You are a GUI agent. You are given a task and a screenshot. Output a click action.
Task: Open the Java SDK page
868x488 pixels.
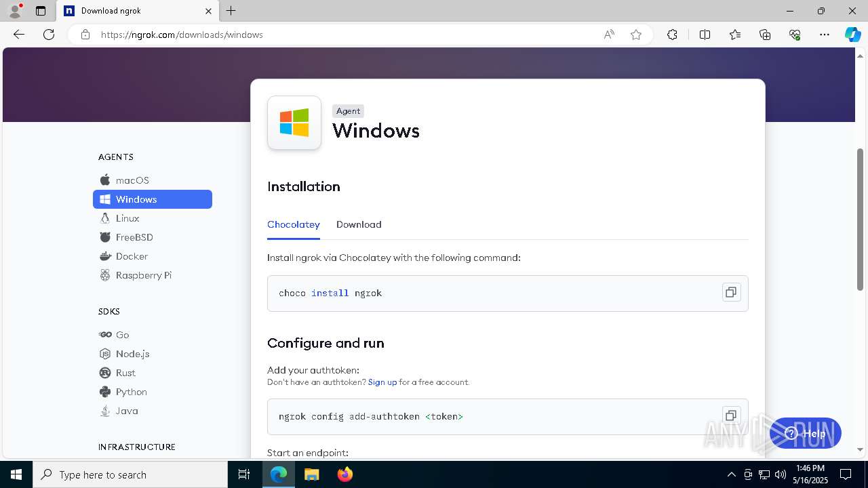(152, 411)
